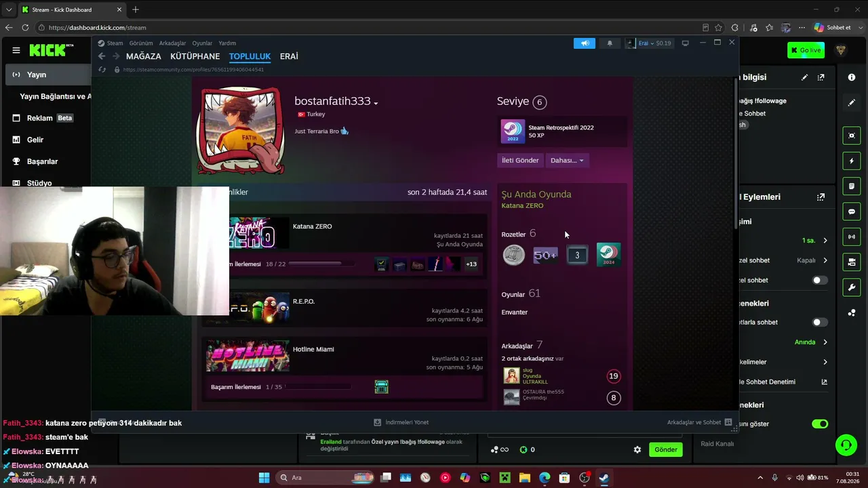Open the Envanter link on the profile

click(515, 312)
